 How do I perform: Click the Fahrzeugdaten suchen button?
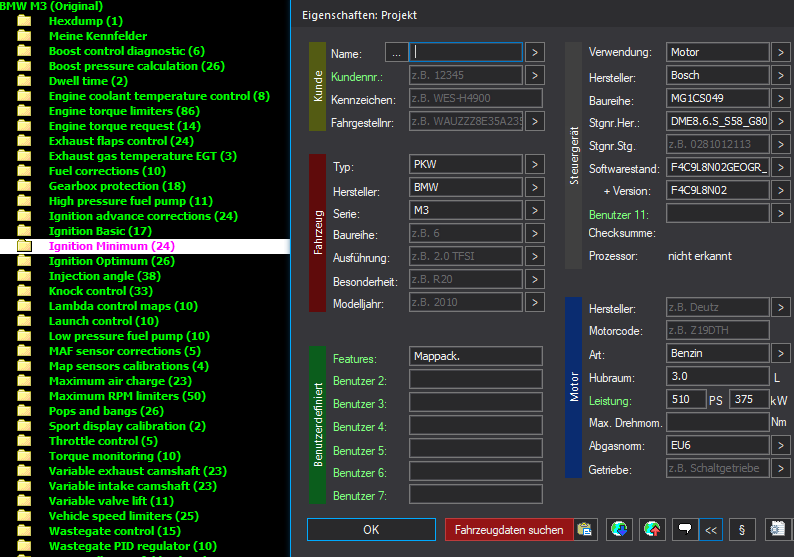coord(509,529)
